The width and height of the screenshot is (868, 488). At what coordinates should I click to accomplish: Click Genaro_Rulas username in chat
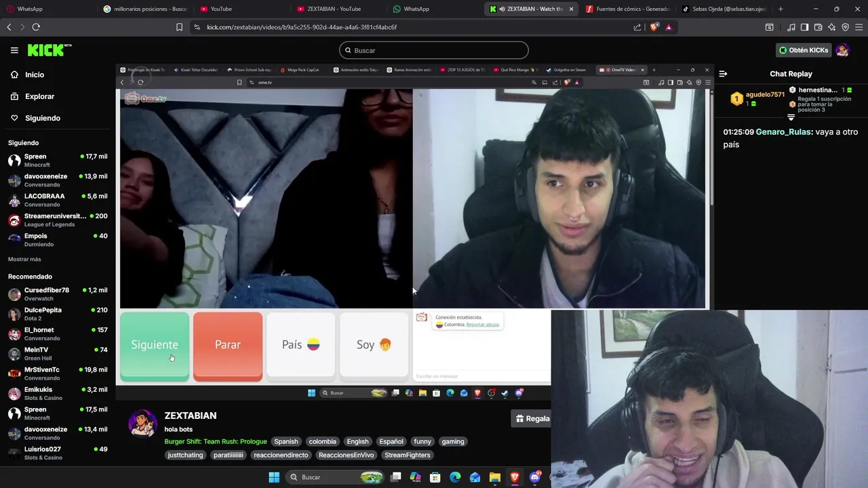click(783, 132)
